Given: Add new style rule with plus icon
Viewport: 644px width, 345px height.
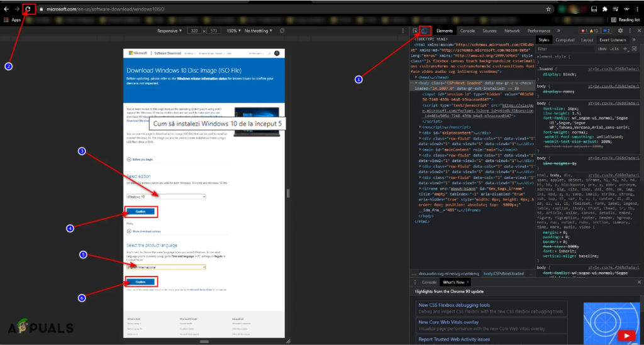Looking at the screenshot, I should coord(624,48).
